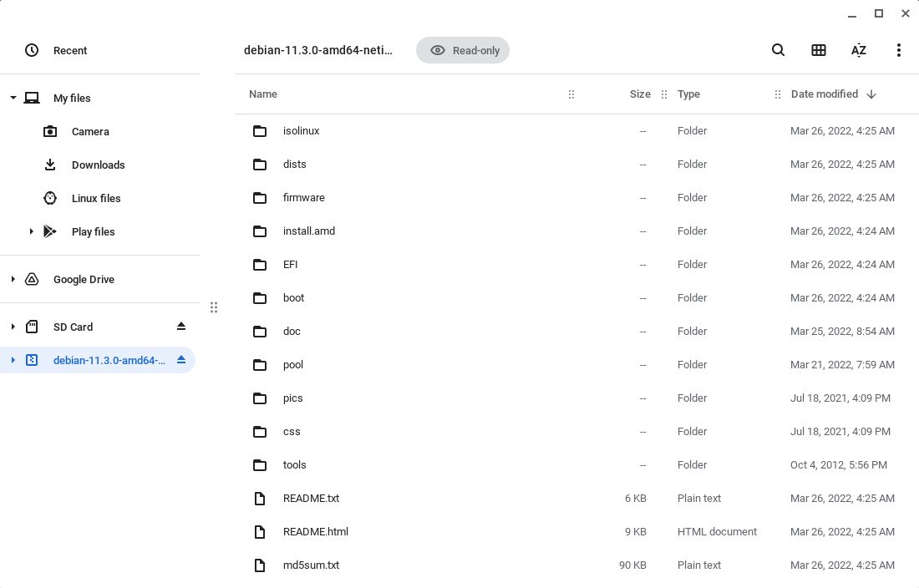Open the AZ sort options

click(859, 50)
